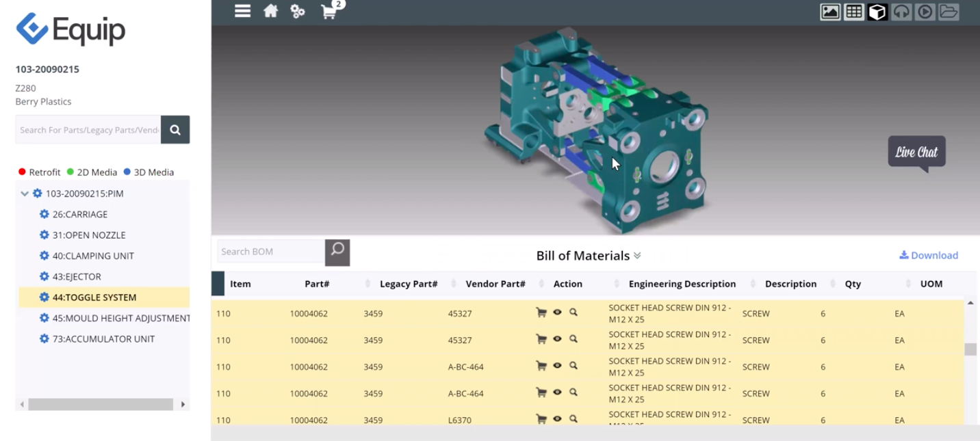The height and width of the screenshot is (441, 980).
Task: Click the play media icon in top bar
Action: pyautogui.click(x=925, y=12)
